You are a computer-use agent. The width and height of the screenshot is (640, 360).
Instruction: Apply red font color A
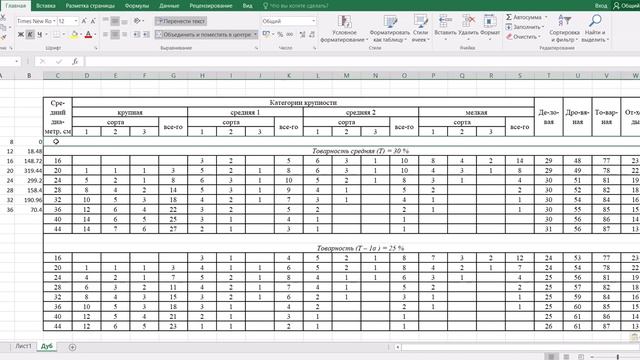pos(88,35)
